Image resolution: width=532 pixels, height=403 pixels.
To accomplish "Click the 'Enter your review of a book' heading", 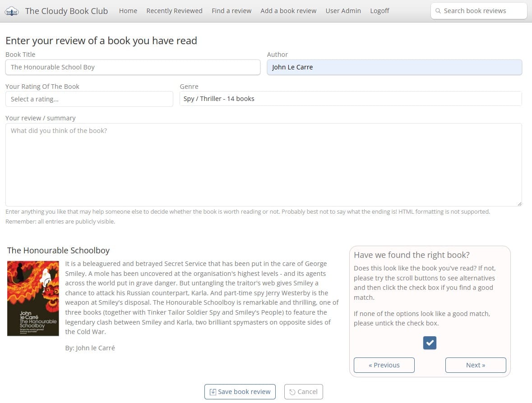I will click(101, 41).
